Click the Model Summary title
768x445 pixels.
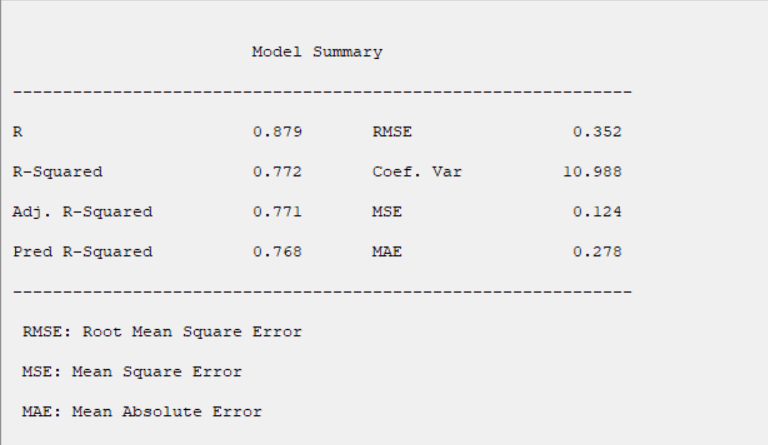(317, 52)
